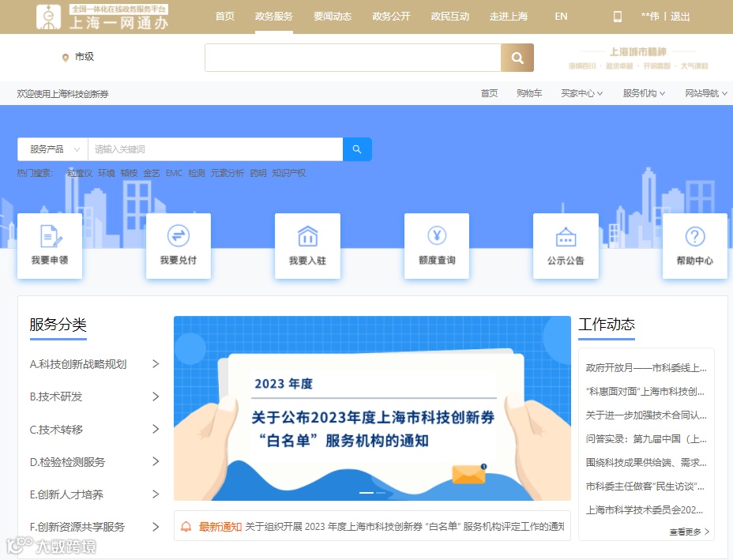Image resolution: width=733 pixels, height=560 pixels.
Task: Click the 市级 location pin icon
Action: (66, 58)
